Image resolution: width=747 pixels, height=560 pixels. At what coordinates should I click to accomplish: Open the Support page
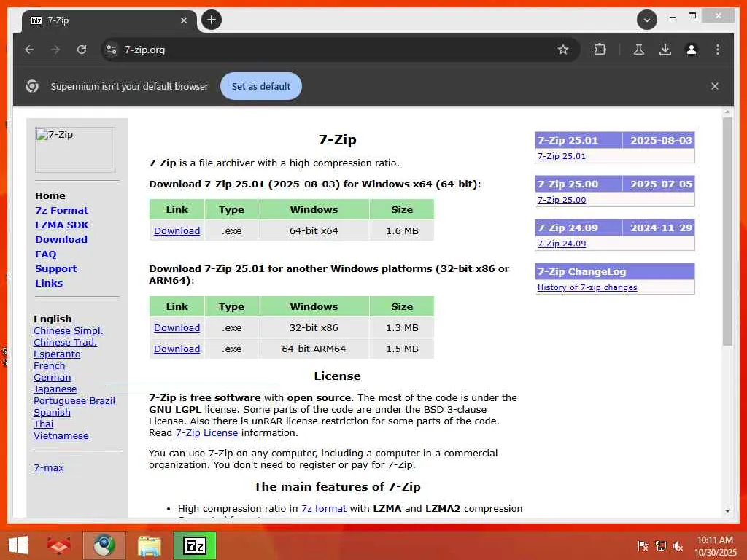55,268
